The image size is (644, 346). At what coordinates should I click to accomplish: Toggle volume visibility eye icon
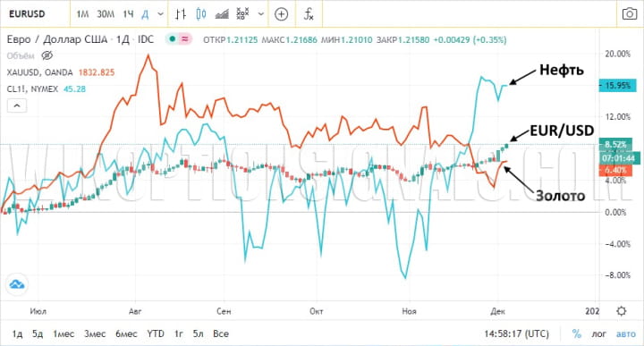(47, 55)
